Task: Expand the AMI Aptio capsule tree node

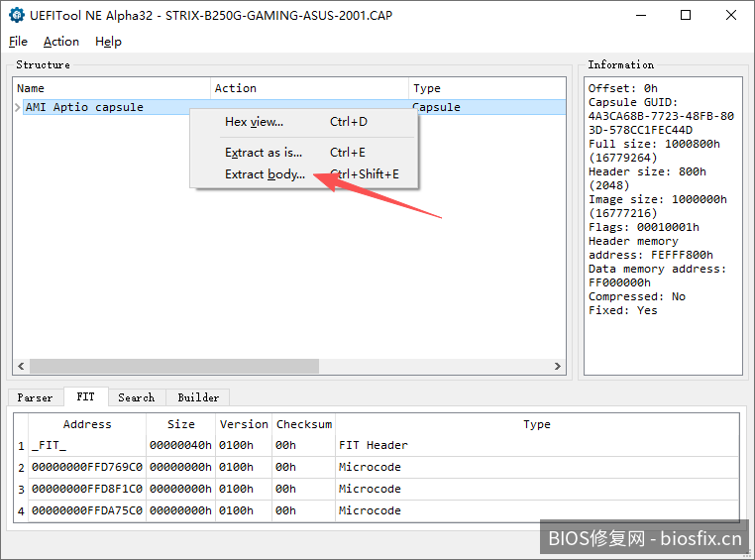Action: point(18,107)
